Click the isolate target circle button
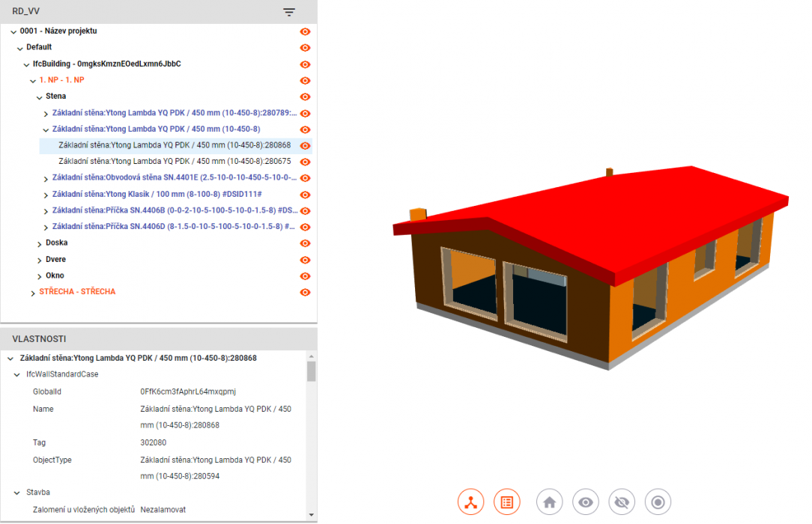Viewport: 812px width, 524px height. (658, 502)
